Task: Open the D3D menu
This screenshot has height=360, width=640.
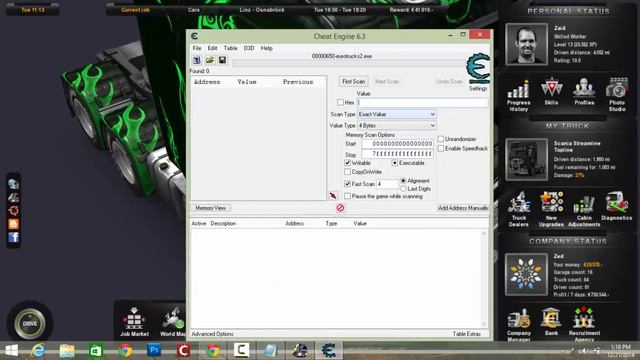Action: click(249, 48)
